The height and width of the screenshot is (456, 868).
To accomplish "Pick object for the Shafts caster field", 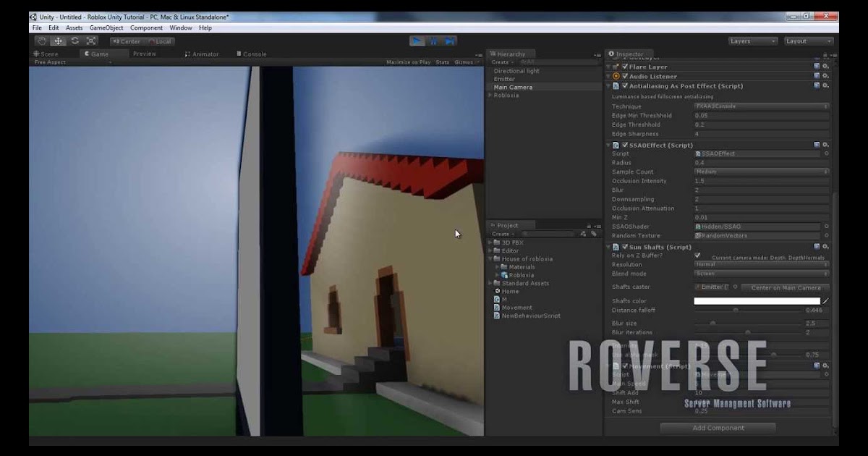I will tap(735, 287).
